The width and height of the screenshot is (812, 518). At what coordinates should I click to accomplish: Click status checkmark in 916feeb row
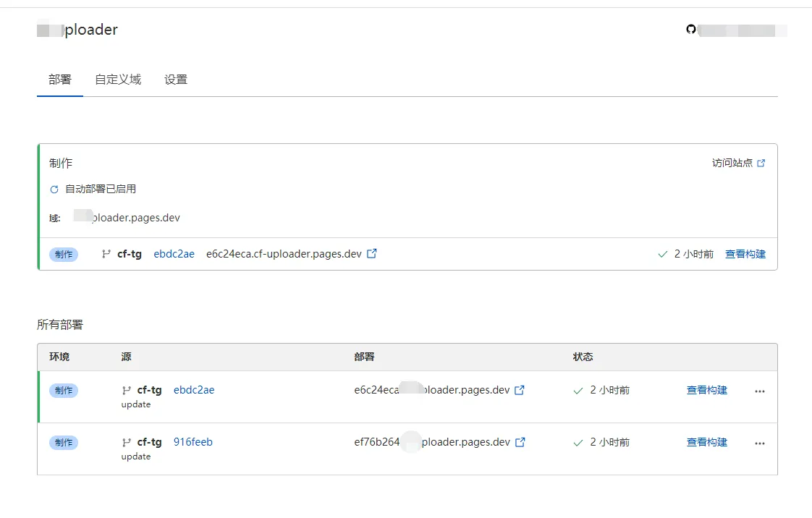coord(578,443)
